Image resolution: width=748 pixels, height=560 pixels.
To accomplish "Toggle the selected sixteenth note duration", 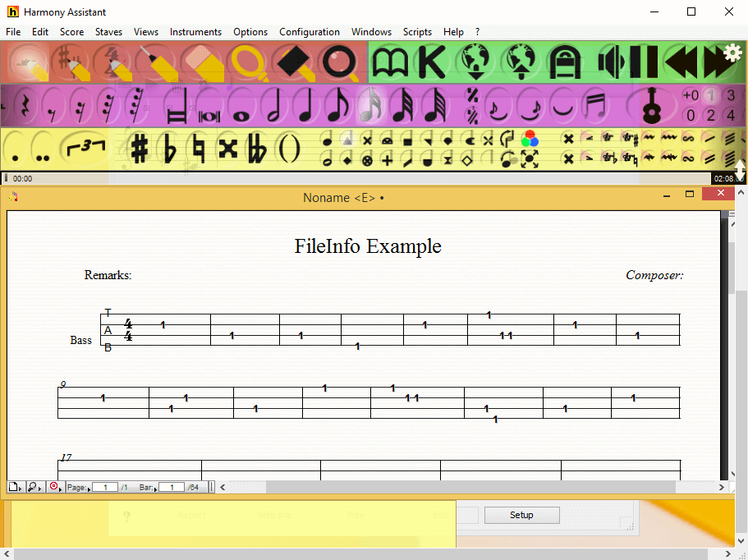I will [x=370, y=106].
